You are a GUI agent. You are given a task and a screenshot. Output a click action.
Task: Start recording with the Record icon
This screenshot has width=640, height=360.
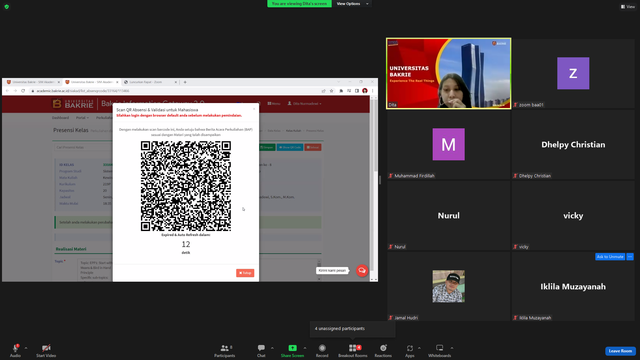coord(322,348)
